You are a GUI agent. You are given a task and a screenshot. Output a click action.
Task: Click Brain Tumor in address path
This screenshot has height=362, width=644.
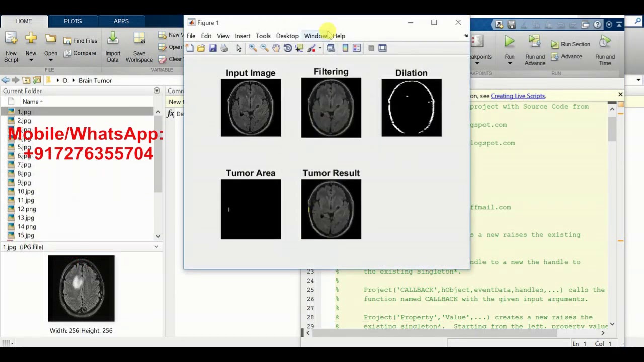point(95,80)
